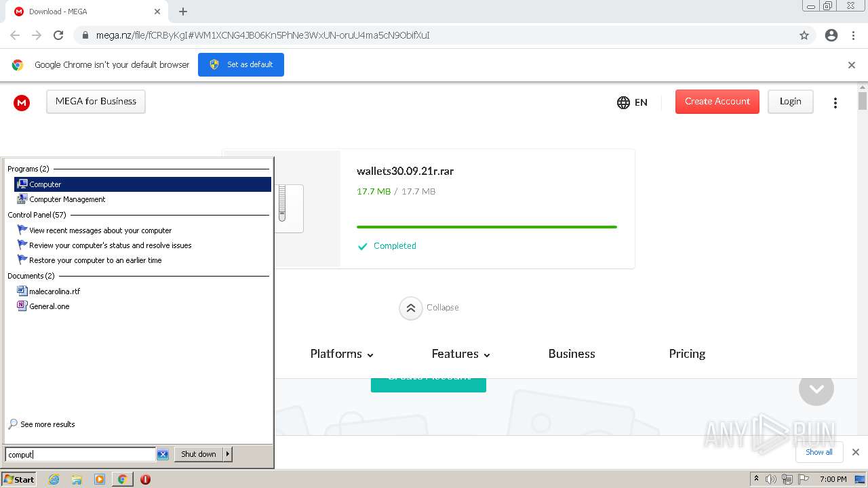Clear the Start menu search box
Image resolution: width=868 pixels, height=488 pixels.
[163, 454]
